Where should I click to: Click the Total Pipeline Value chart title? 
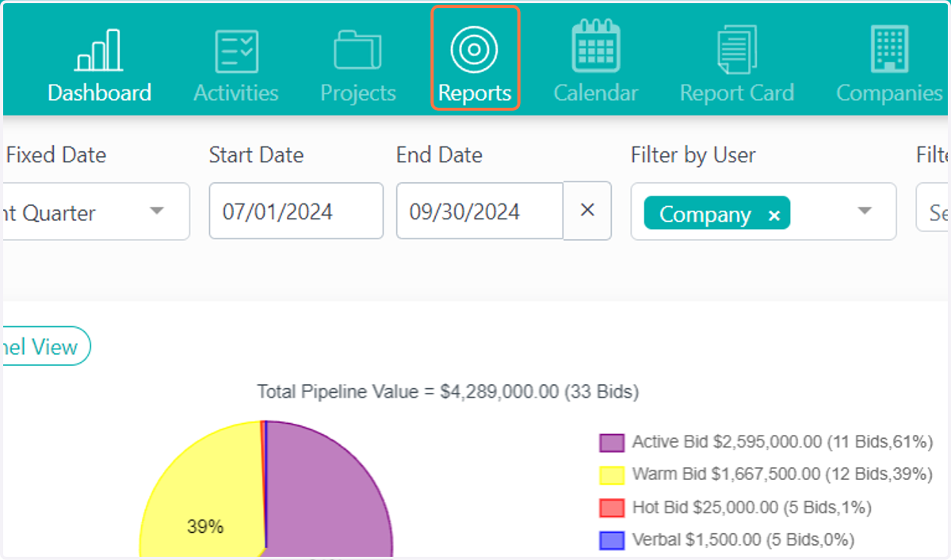[x=448, y=391]
